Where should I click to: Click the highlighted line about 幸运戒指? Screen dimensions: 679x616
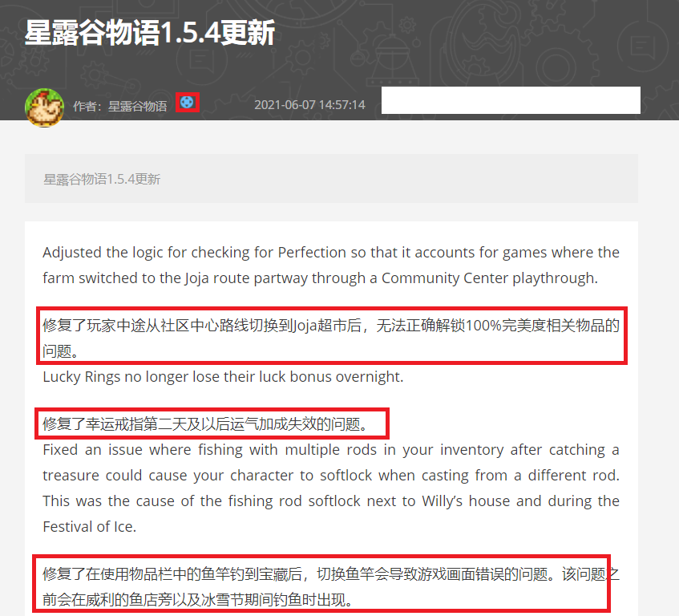(x=205, y=423)
